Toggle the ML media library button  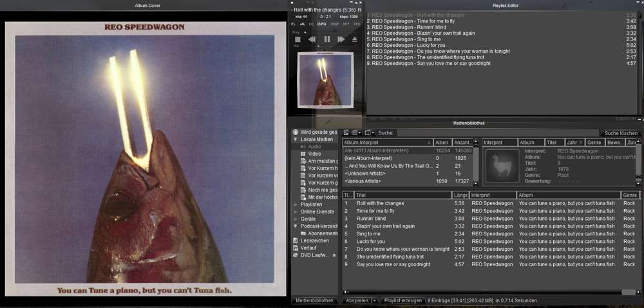tap(302, 24)
